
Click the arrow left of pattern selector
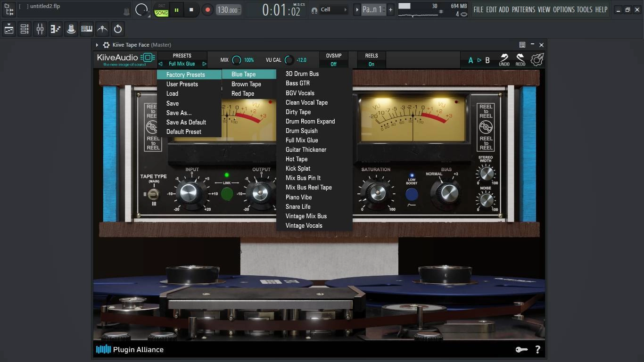(357, 9)
